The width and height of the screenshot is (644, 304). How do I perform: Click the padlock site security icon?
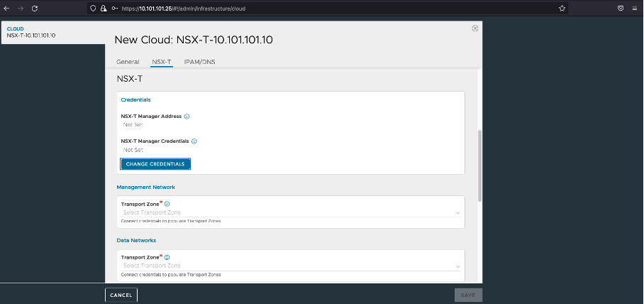point(104,8)
